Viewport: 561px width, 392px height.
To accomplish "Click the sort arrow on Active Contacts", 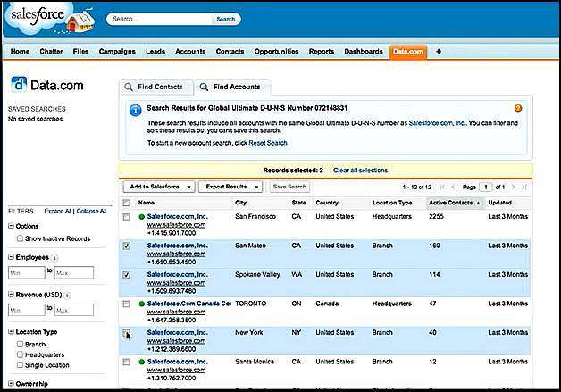I will pyautogui.click(x=478, y=204).
